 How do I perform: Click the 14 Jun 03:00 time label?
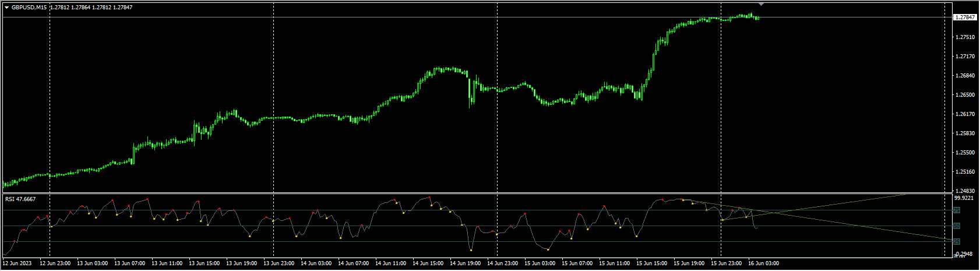coord(316,264)
